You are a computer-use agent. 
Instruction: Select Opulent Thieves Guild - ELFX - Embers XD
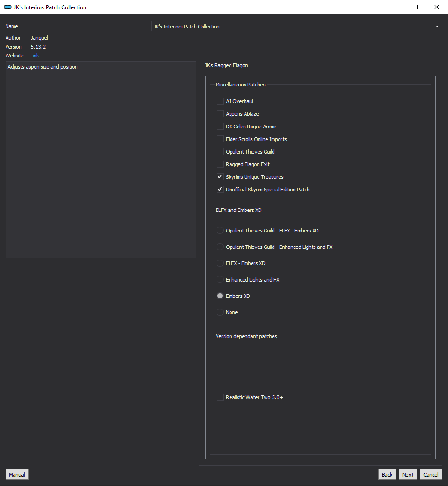pyautogui.click(x=220, y=231)
